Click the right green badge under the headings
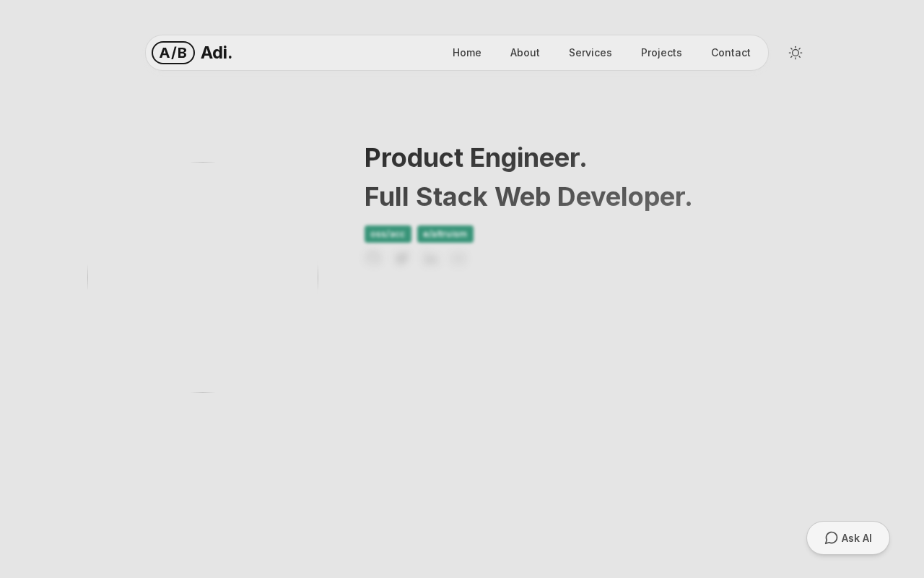924x578 pixels. tap(445, 234)
